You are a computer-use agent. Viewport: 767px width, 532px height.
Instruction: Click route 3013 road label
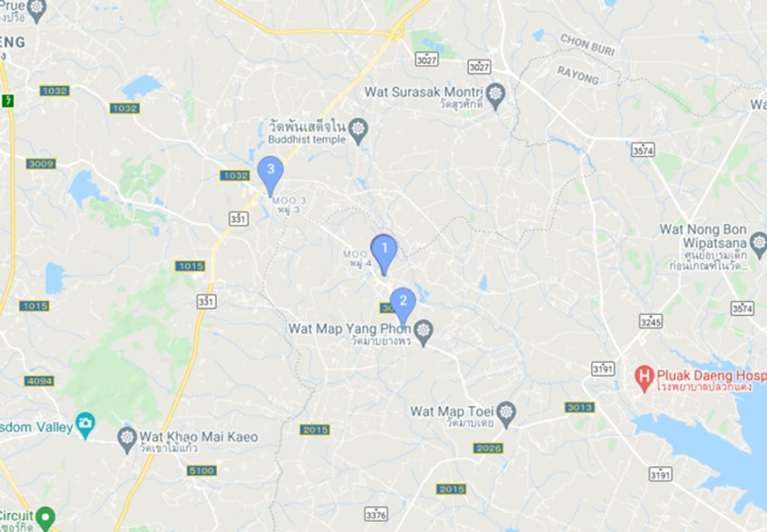pos(579,407)
